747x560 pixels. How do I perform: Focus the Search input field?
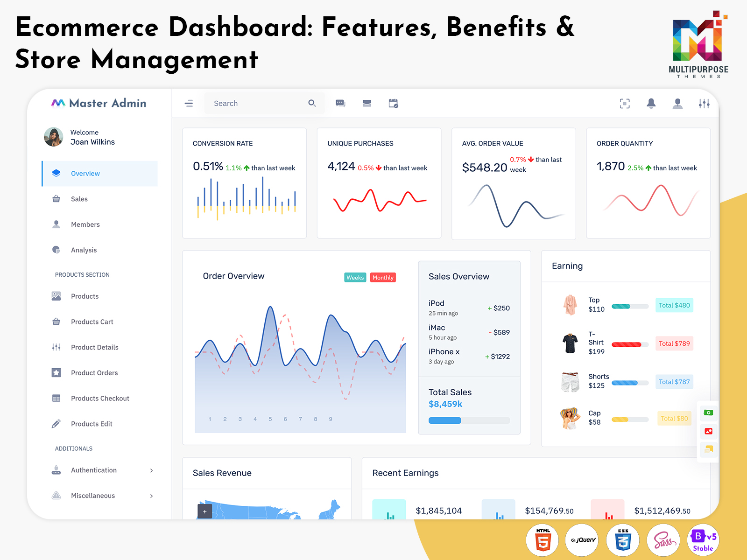point(264,103)
